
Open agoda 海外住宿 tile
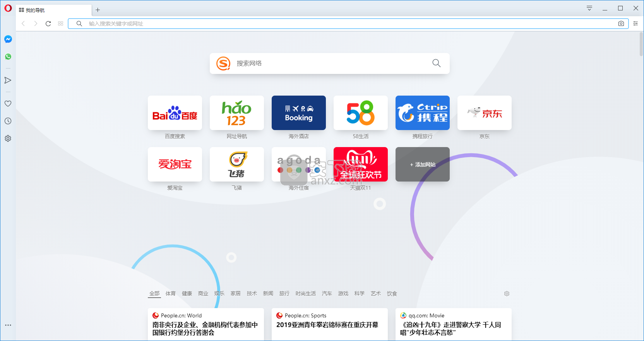click(299, 164)
